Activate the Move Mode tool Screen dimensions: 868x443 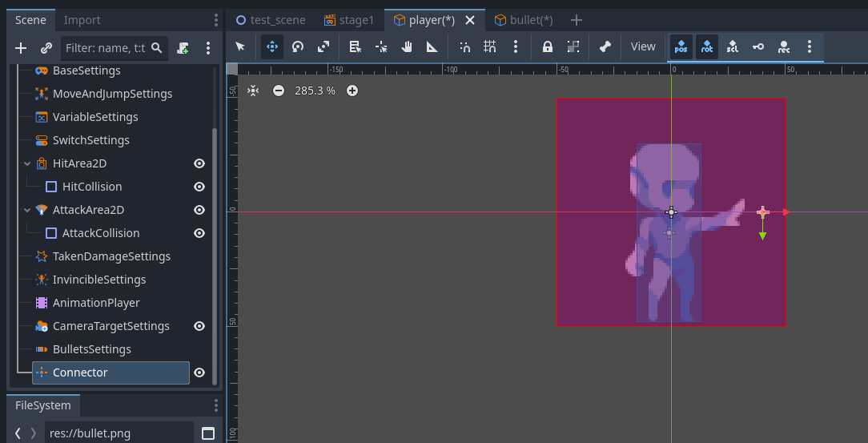point(271,46)
